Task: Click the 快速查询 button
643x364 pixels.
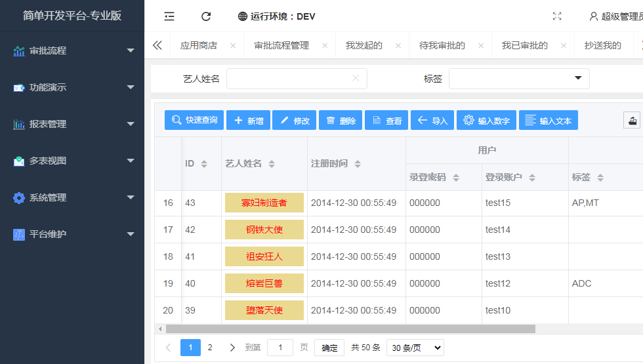Action: [x=194, y=120]
